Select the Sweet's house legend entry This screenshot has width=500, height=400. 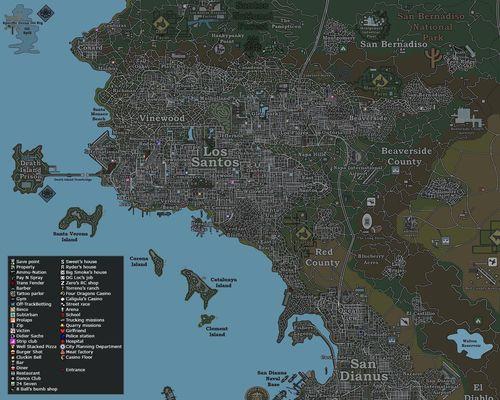(x=79, y=262)
